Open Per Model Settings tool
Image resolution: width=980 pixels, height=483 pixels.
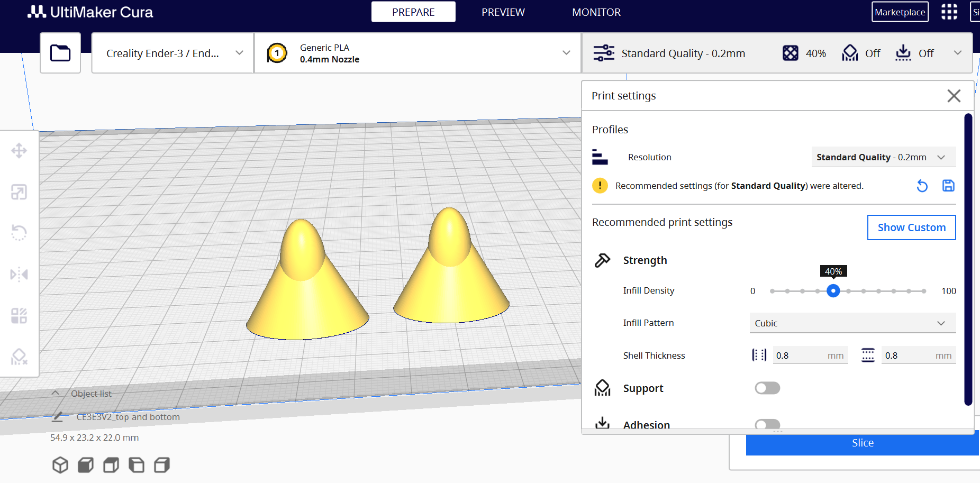[19, 316]
